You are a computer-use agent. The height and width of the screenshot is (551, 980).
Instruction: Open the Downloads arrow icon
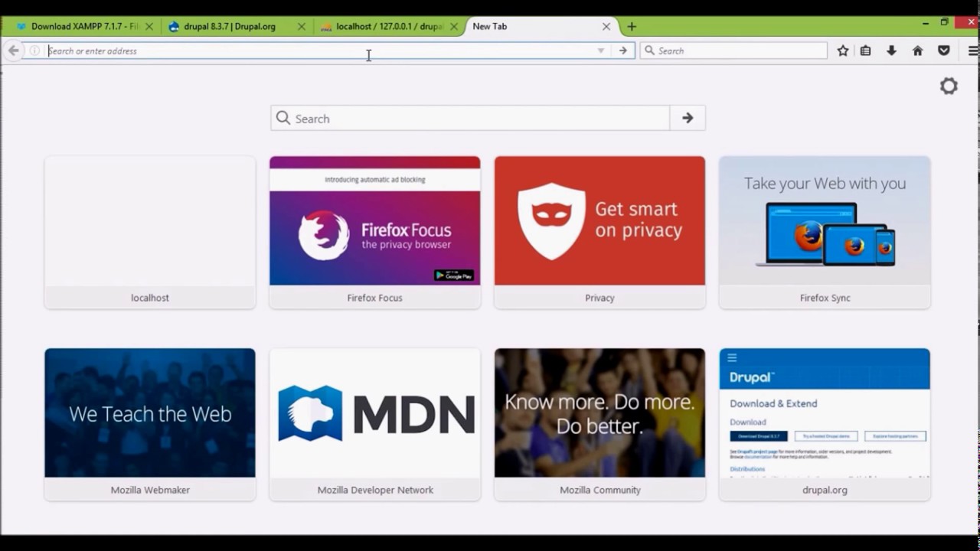pos(891,51)
